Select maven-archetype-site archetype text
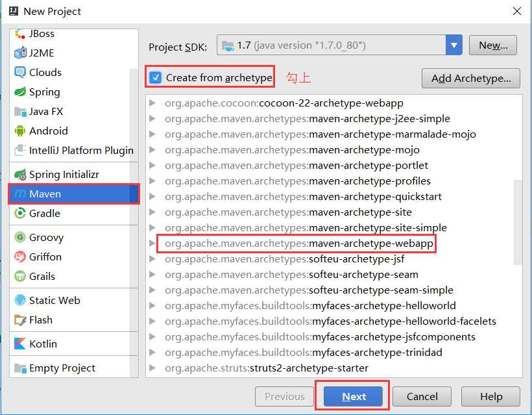532x415 pixels. tap(289, 212)
